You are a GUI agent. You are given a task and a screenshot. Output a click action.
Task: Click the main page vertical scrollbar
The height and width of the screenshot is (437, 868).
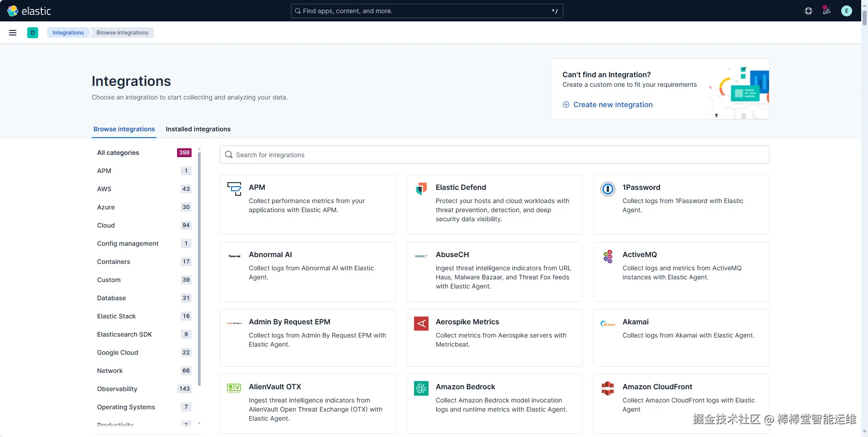(864, 17)
